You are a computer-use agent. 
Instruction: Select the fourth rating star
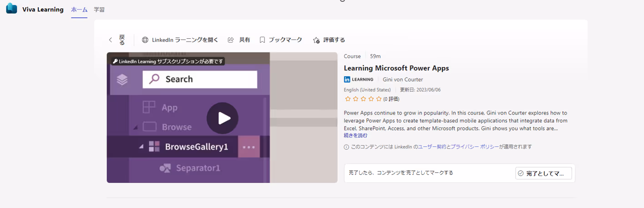(x=371, y=99)
